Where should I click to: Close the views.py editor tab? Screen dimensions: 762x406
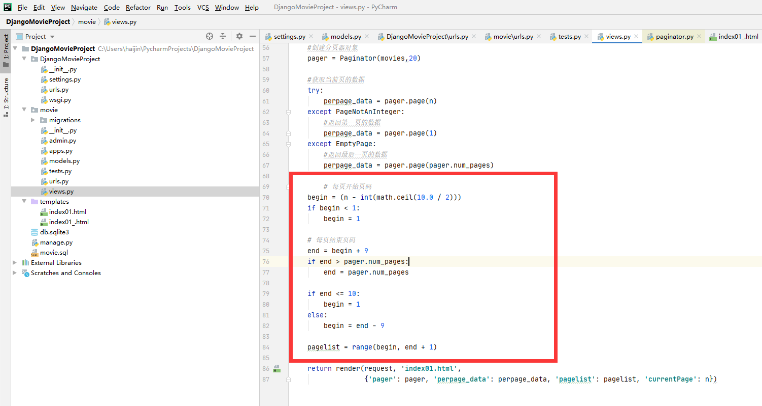coord(636,36)
